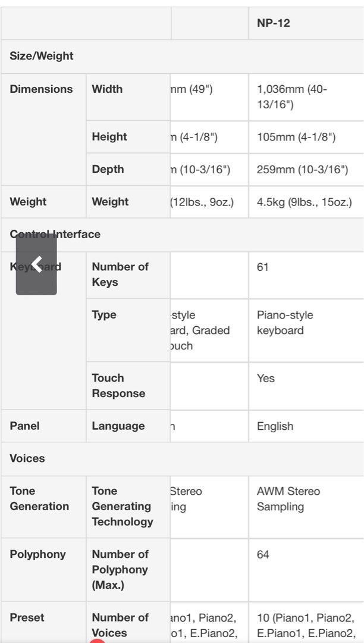The image size is (364, 643).
Task: Click the red circular floating button
Action: 97,640
